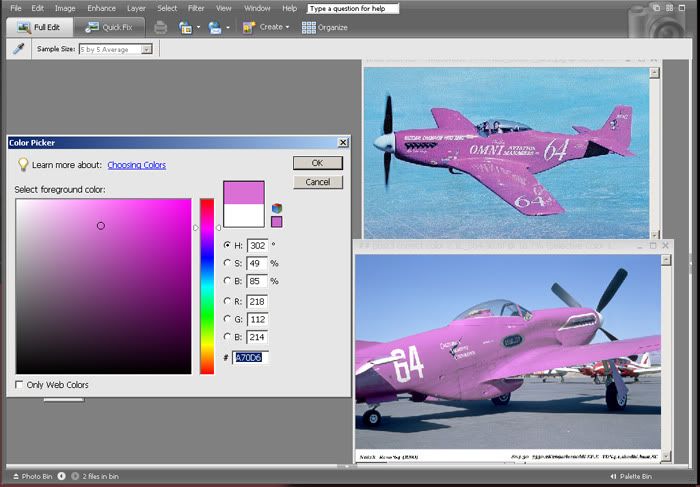Select the Eyedropper tool icon
The image size is (700, 487).
(x=18, y=49)
